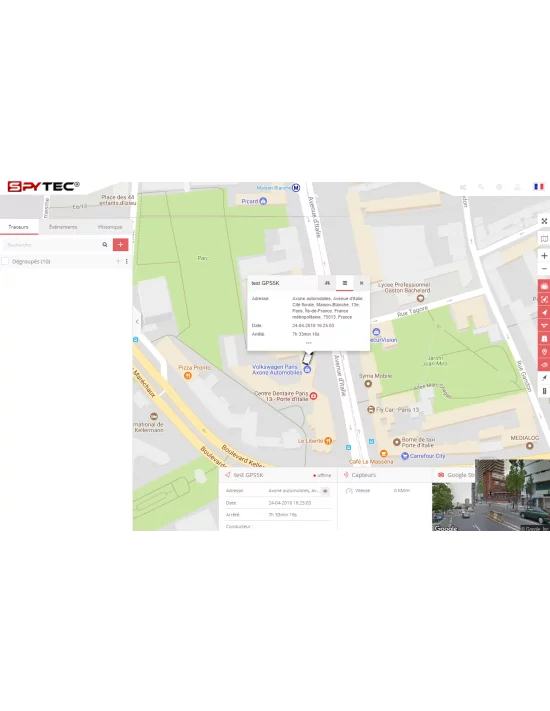The image size is (550, 711).
Task: Click the MEDIALOG marker
Action: (529, 446)
